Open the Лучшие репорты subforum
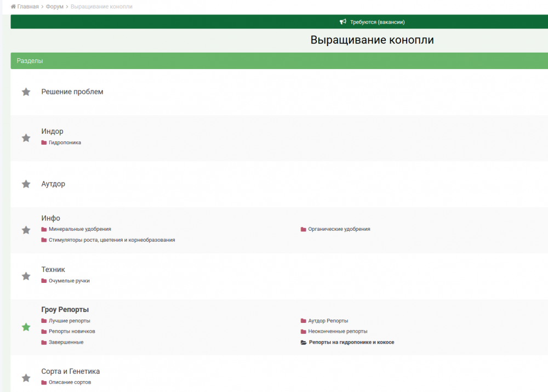Viewport: 548px width, 392px height. pos(70,321)
